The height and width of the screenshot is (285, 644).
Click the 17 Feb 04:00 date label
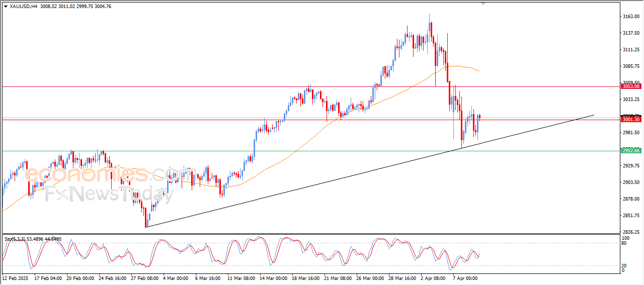pos(49,277)
